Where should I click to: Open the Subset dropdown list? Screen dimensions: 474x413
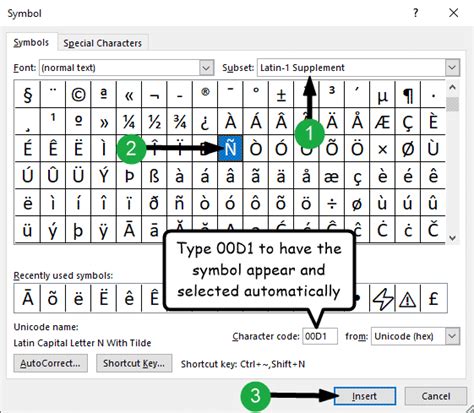pyautogui.click(x=452, y=68)
